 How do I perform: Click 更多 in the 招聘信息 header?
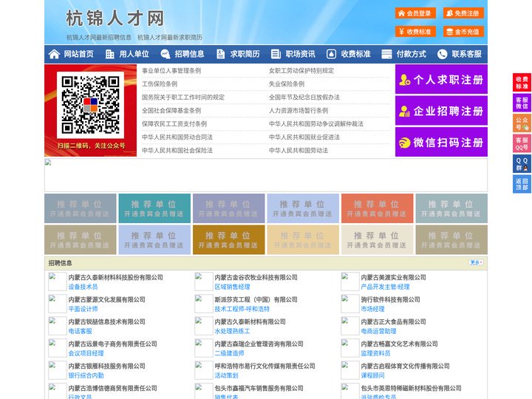[476, 262]
